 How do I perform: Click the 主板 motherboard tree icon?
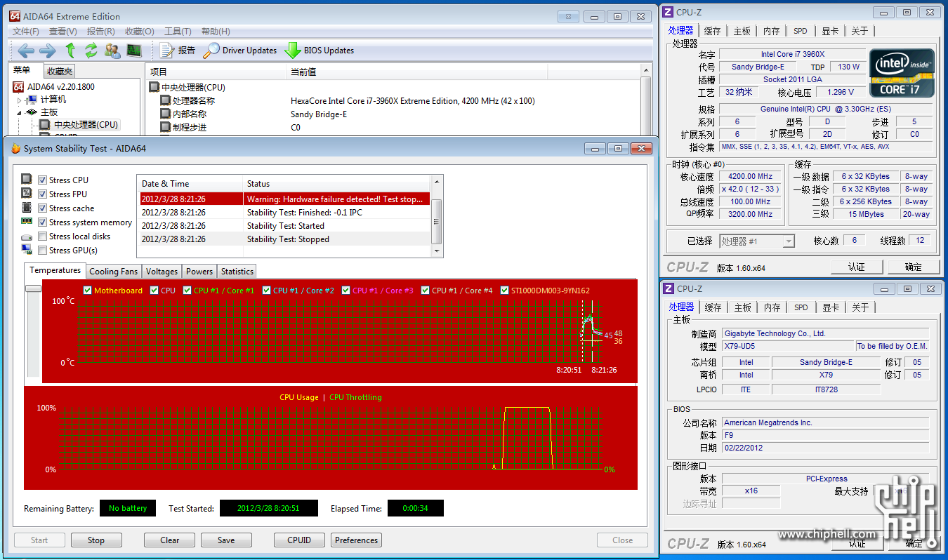click(x=32, y=112)
